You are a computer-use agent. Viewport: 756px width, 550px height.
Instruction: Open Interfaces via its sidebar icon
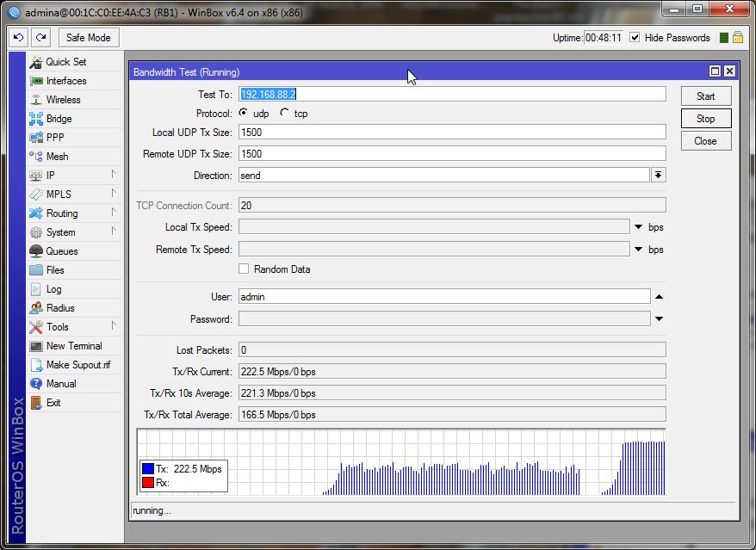click(36, 81)
